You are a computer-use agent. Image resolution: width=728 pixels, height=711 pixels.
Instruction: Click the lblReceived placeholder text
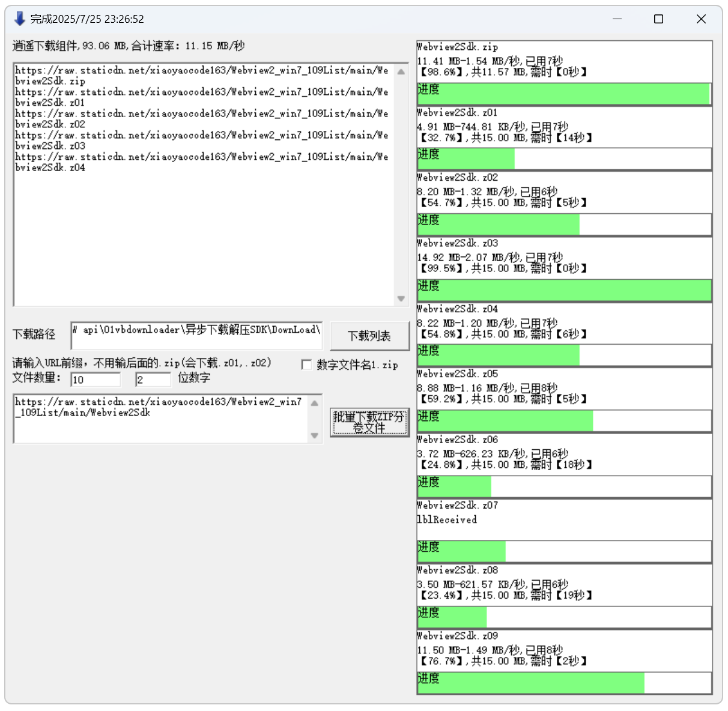click(x=447, y=520)
